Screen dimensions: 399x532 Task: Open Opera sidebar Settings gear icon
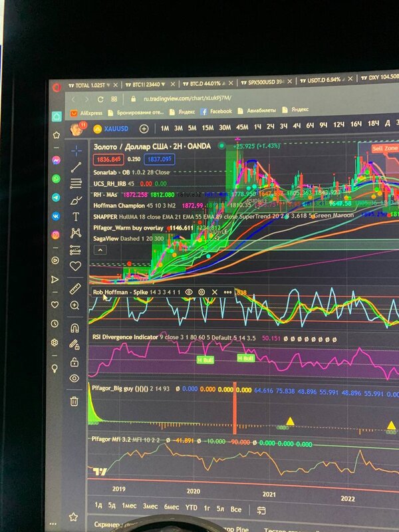[x=55, y=342]
